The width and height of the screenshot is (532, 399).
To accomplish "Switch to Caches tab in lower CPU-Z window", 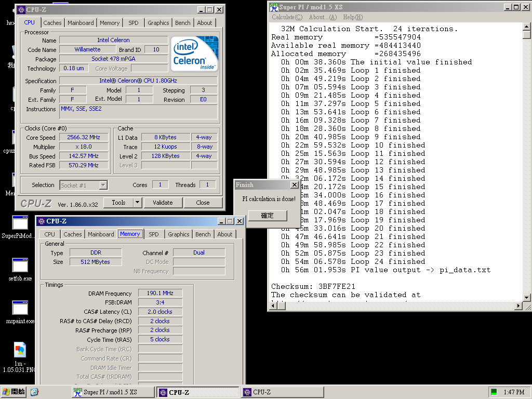I will click(x=73, y=234).
